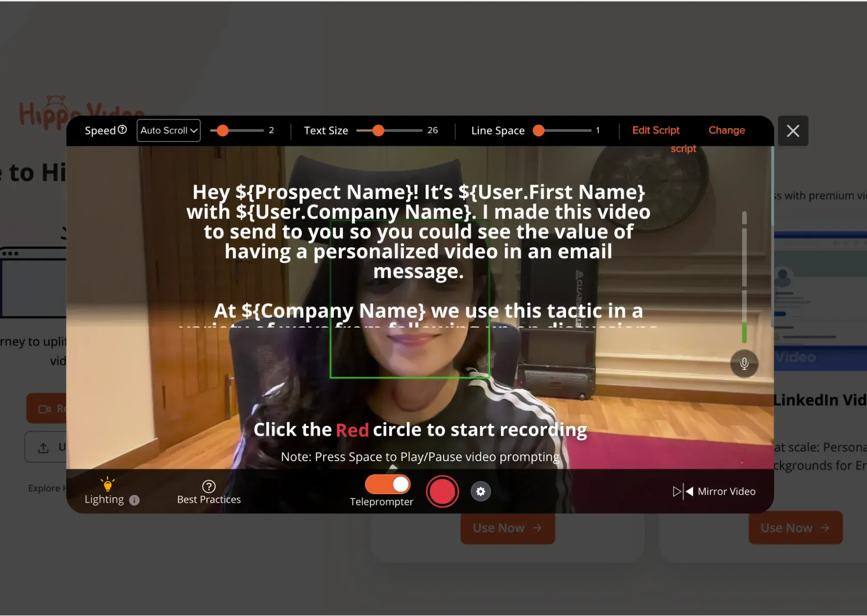Click the Lighting icon

tap(108, 484)
